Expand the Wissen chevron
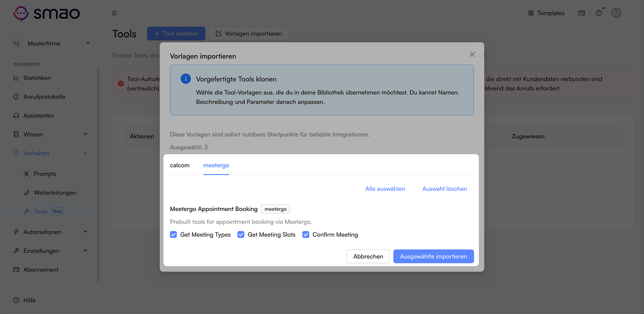The height and width of the screenshot is (314, 644). click(85, 134)
